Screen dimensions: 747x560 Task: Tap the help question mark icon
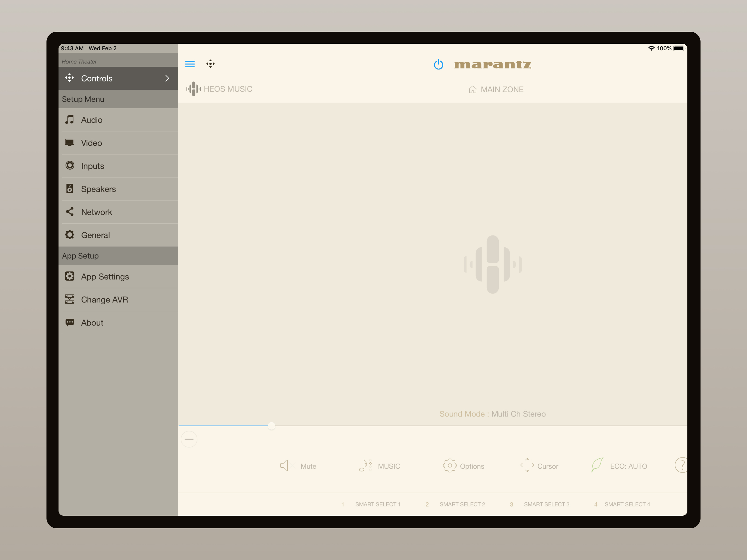pyautogui.click(x=681, y=465)
